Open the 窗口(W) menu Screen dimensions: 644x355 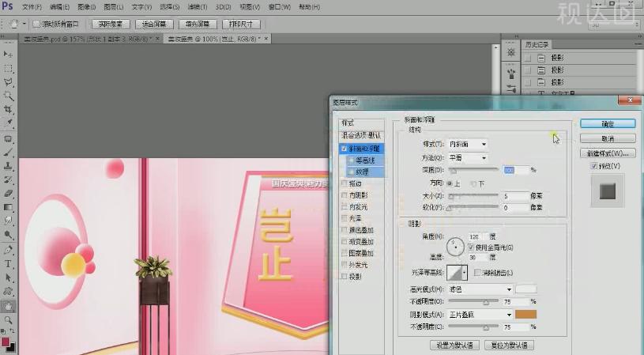click(280, 7)
